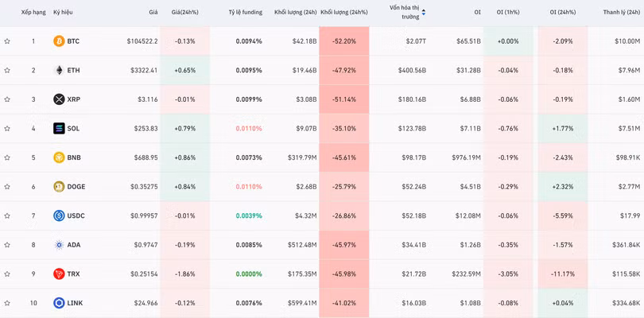
Task: Click the USDC coin icon
Action: [x=59, y=215]
